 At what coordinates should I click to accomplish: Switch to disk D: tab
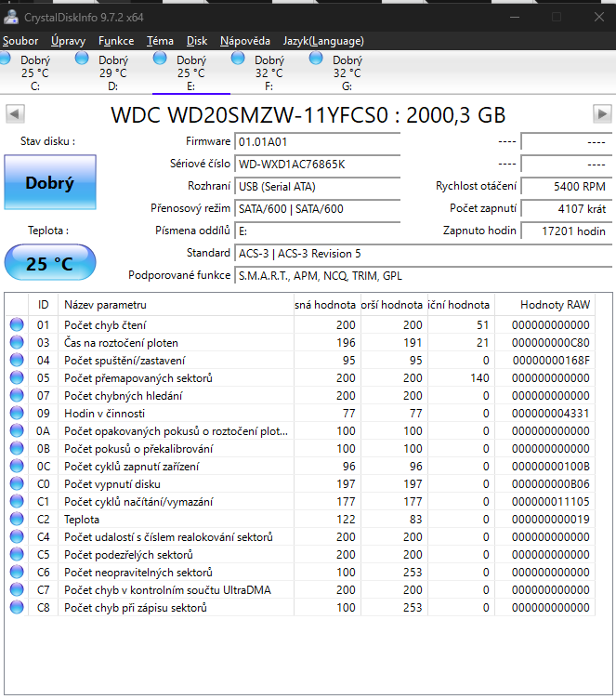coord(112,73)
